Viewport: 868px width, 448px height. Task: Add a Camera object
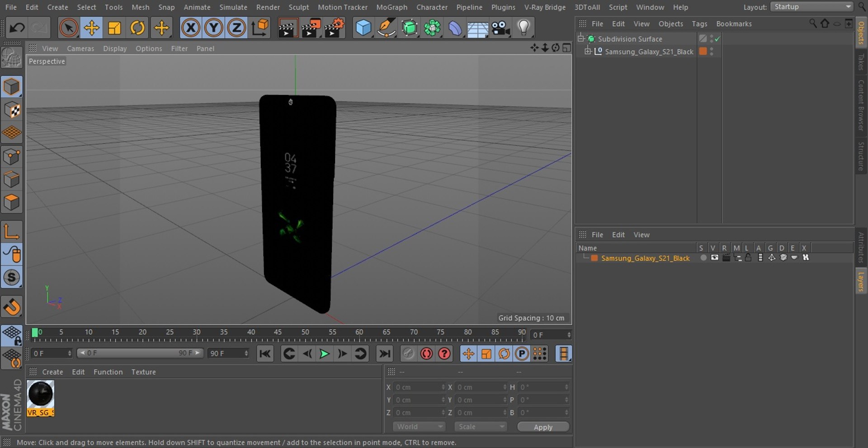[x=501, y=28]
